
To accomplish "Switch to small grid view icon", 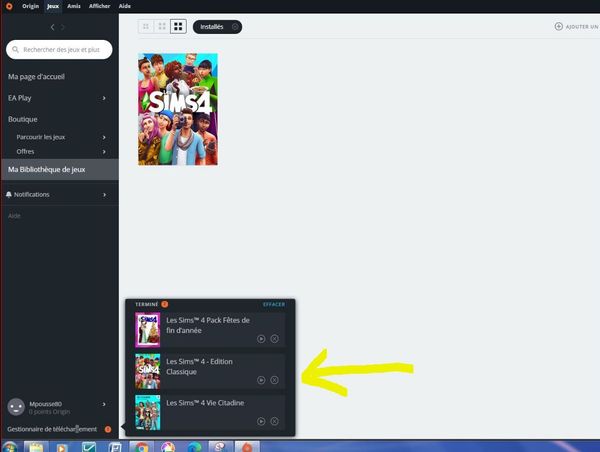I will coord(146,26).
